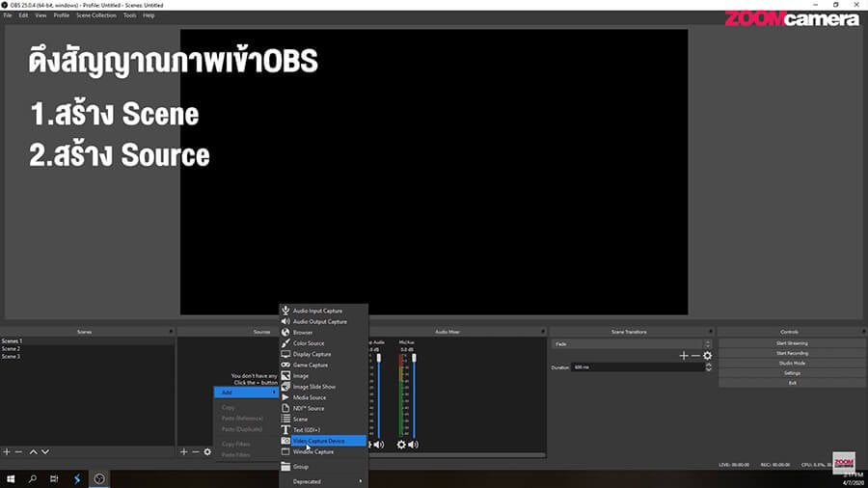Choose Game Capture source
The image size is (868, 488).
323,366
